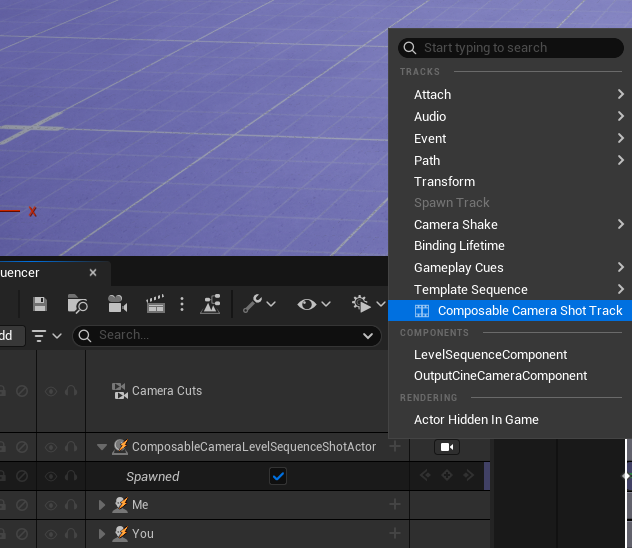Close the Sequencer tab
The width and height of the screenshot is (632, 548).
[x=93, y=273]
